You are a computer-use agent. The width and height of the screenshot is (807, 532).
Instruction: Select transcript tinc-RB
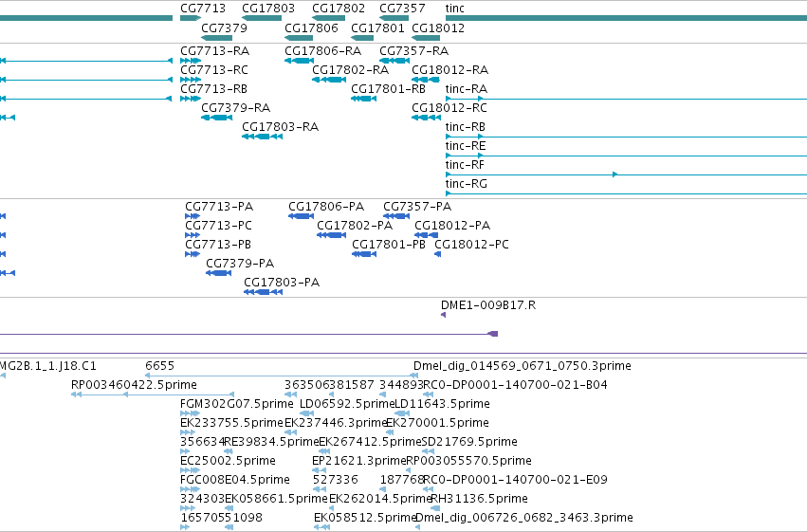[466, 127]
